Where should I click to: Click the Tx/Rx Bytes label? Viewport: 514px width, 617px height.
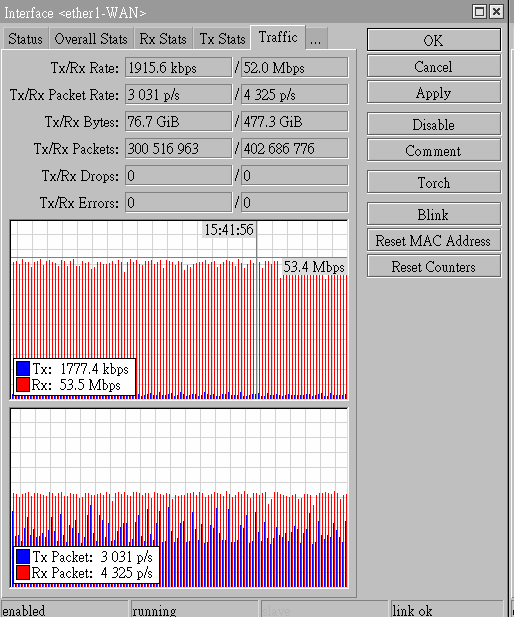pos(81,122)
